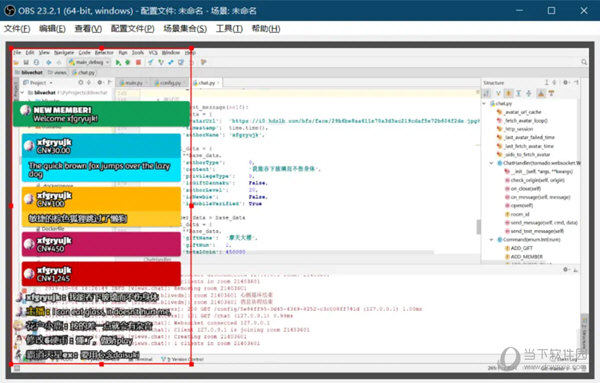Click the green Run arrow in the toolbar

[118, 62]
